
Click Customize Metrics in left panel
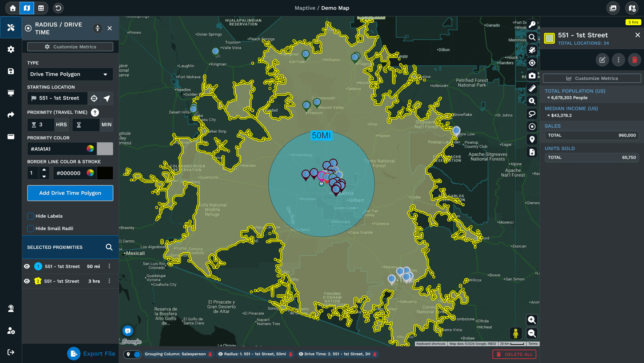click(70, 47)
